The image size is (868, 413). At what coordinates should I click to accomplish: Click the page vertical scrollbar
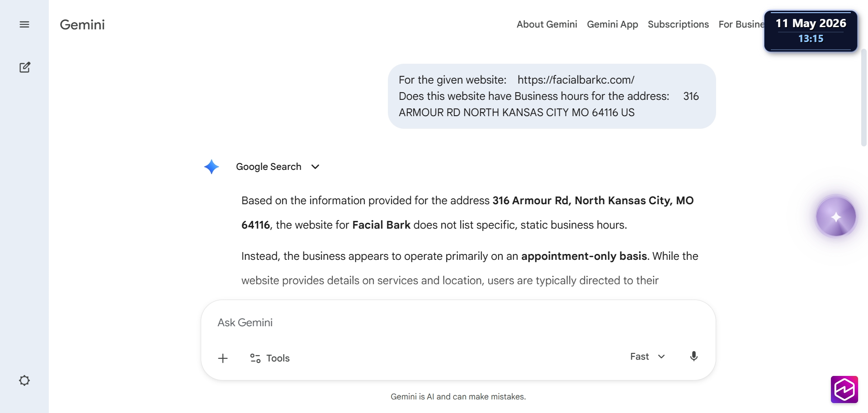864,97
